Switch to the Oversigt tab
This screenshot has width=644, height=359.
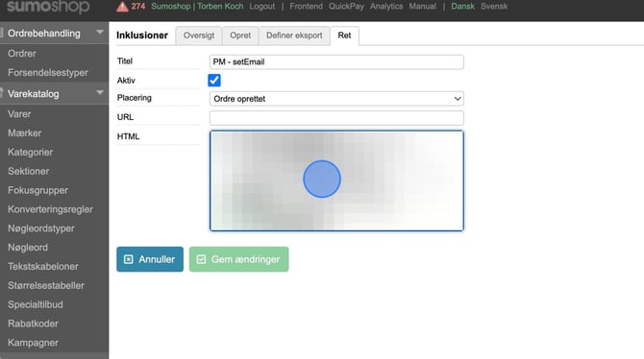tap(199, 36)
